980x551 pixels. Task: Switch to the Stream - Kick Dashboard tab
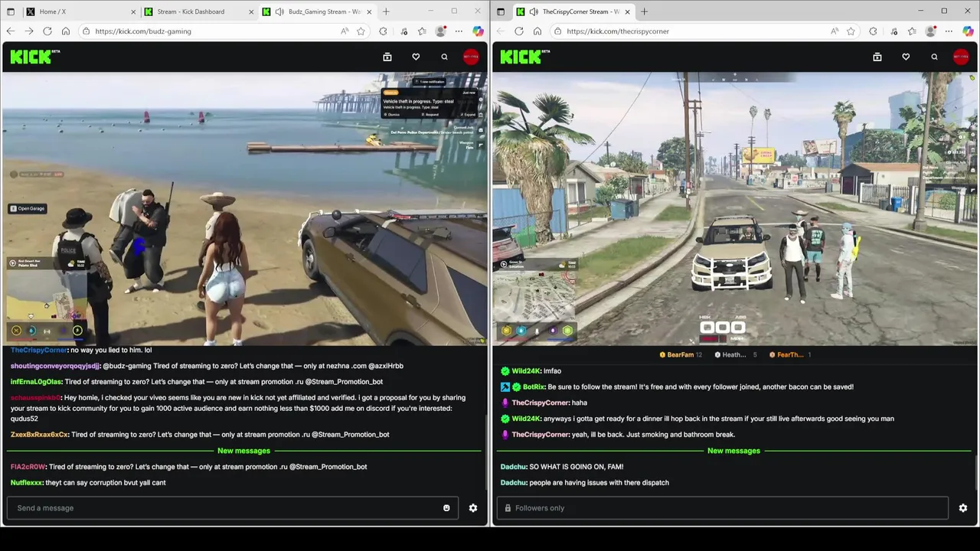pyautogui.click(x=198, y=11)
